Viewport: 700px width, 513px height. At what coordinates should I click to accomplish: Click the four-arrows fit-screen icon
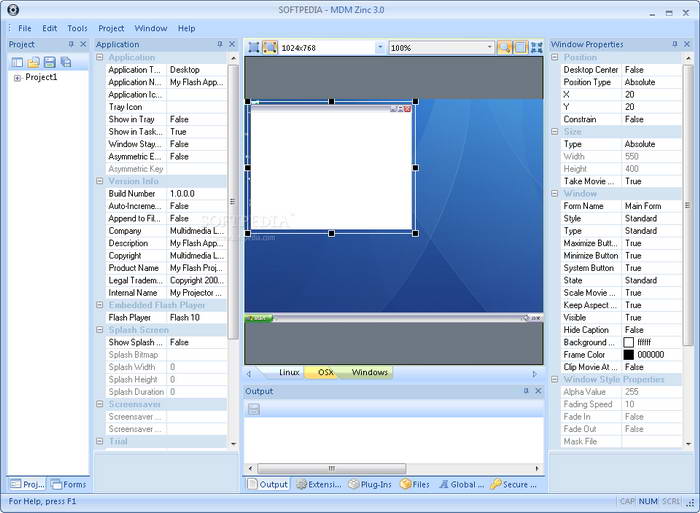(x=536, y=47)
